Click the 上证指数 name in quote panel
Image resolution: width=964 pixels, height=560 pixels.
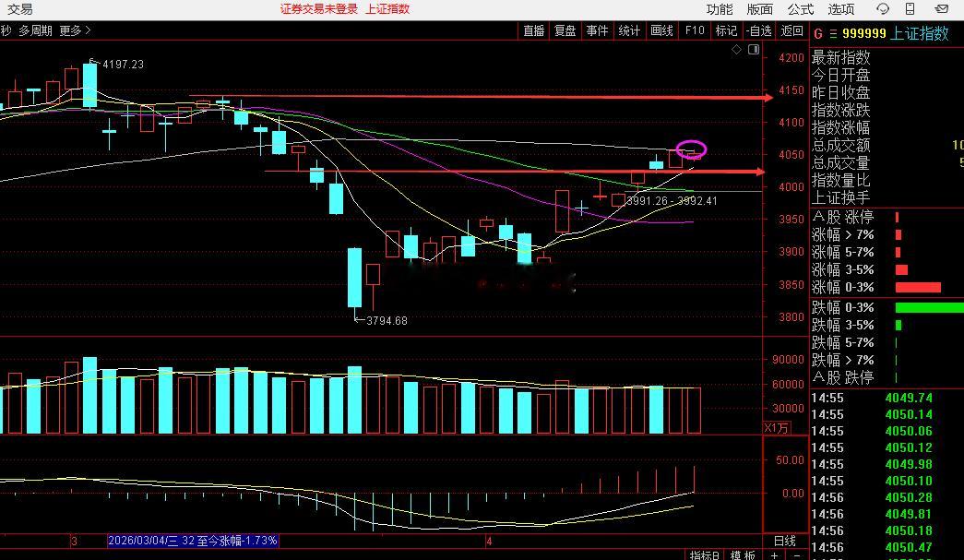pyautogui.click(x=920, y=34)
